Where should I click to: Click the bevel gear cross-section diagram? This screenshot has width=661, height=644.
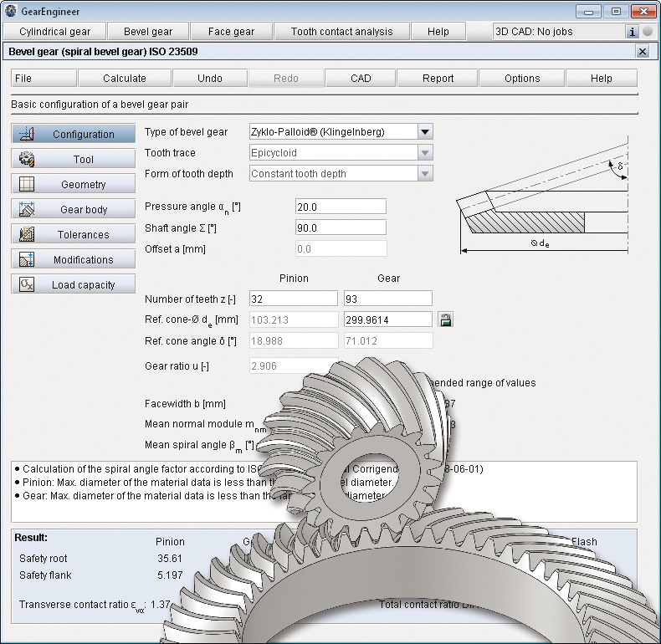pos(543,195)
